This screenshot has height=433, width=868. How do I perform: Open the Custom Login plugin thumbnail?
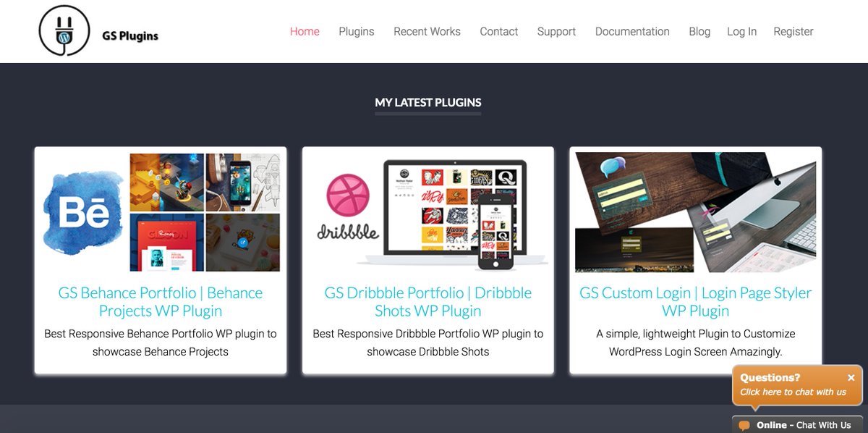tap(696, 212)
